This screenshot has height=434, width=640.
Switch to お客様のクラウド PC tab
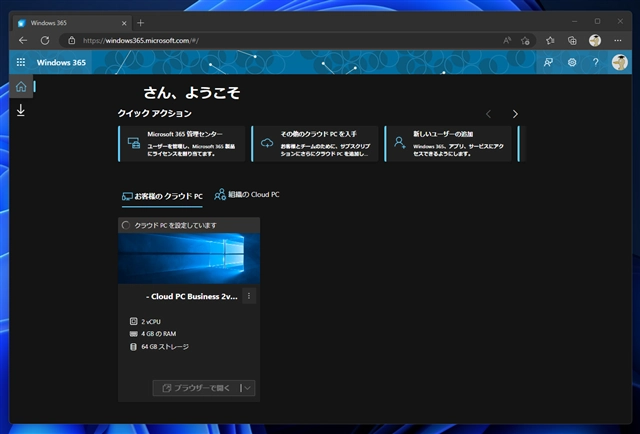162,196
